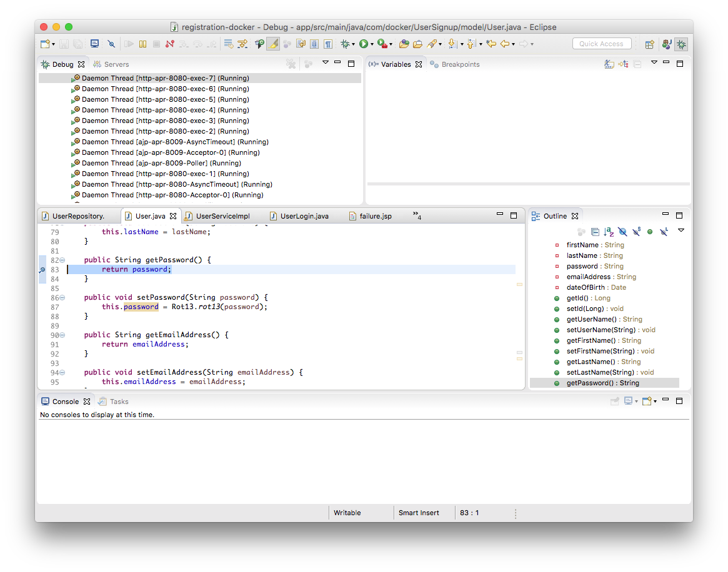Image resolution: width=728 pixels, height=572 pixels.
Task: Select thread http-apr-8080-exec-5 in Debug view
Action: click(165, 99)
